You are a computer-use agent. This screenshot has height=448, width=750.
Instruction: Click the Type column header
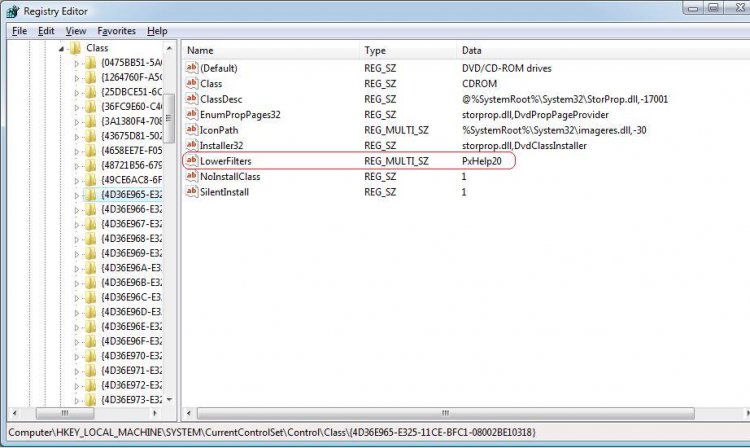click(x=408, y=50)
